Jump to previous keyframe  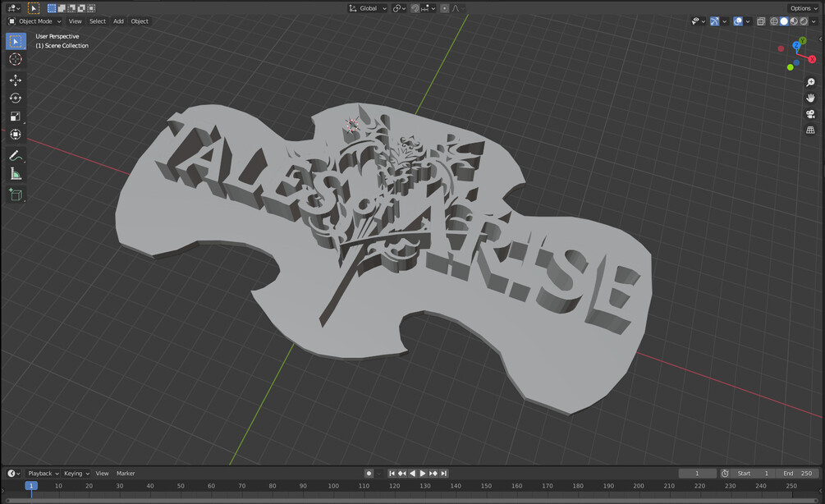[402, 474]
